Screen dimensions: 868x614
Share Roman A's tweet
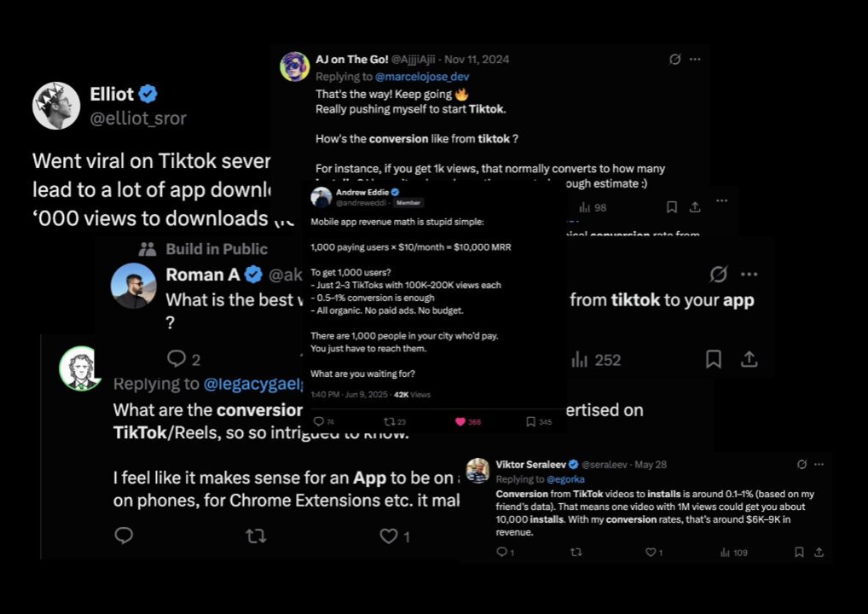pyautogui.click(x=749, y=360)
